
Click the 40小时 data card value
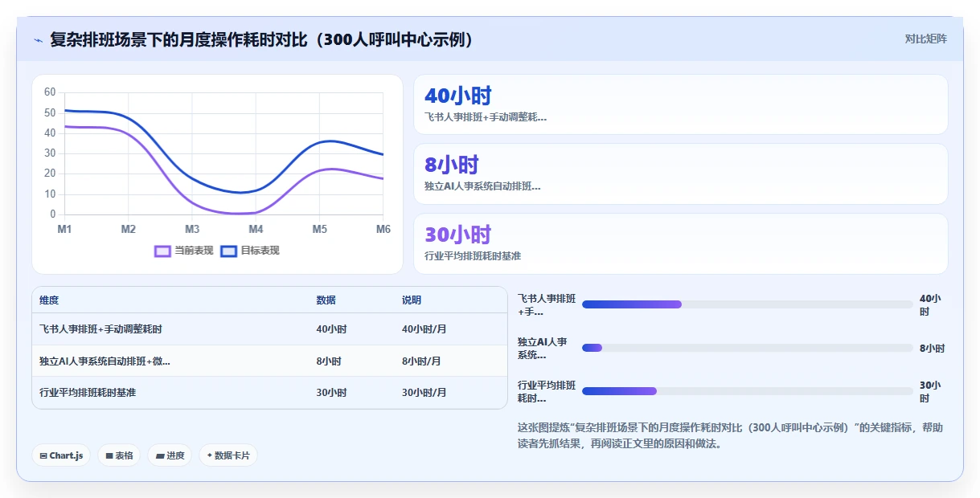pos(458,96)
